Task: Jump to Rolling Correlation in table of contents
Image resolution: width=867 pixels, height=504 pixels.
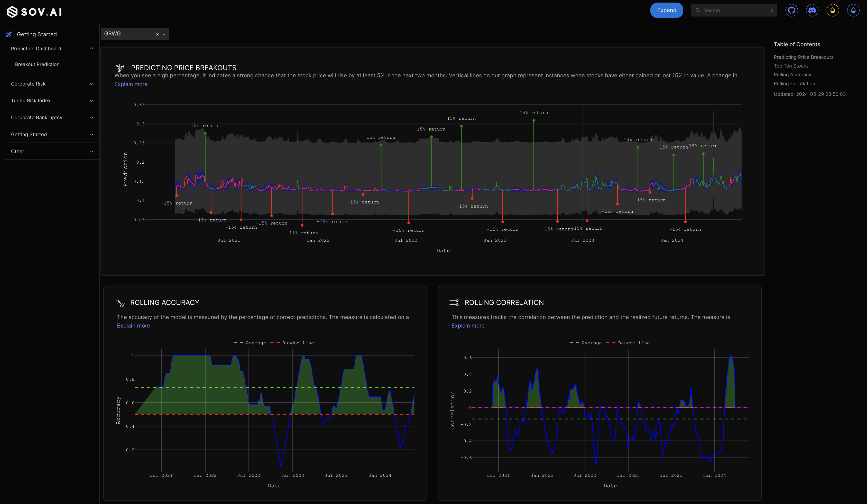Action: pos(794,83)
